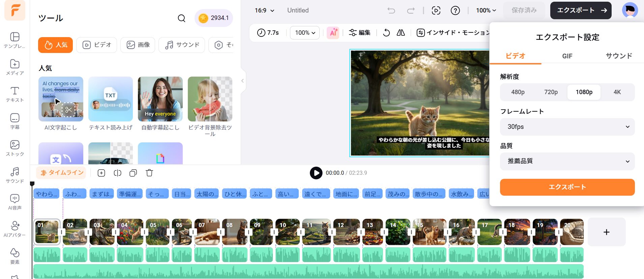Click the delete trash icon on timeline toolbar
644x279 pixels.
(149, 173)
